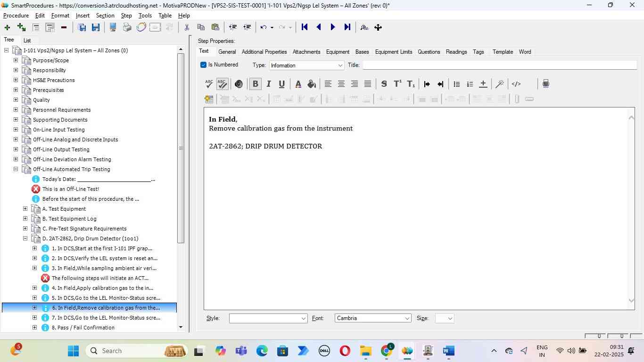Click the taskbar Search box

click(x=137, y=351)
